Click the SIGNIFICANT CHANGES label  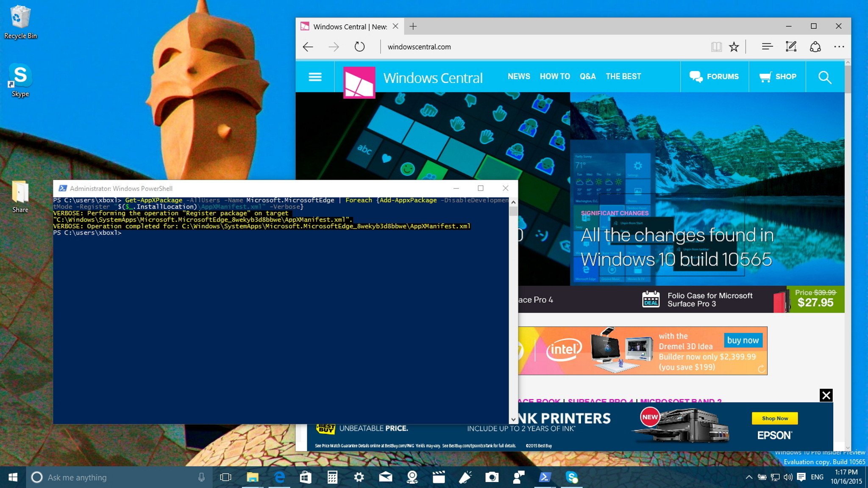coord(615,213)
